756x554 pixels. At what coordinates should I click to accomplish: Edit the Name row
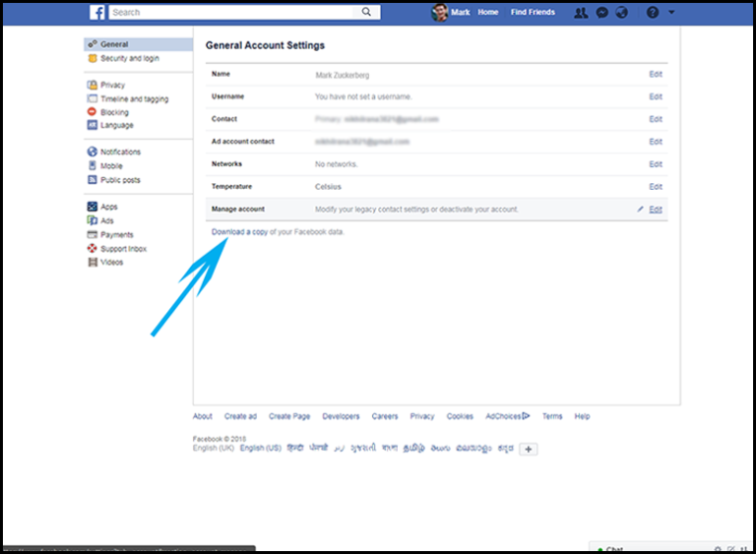coord(656,74)
